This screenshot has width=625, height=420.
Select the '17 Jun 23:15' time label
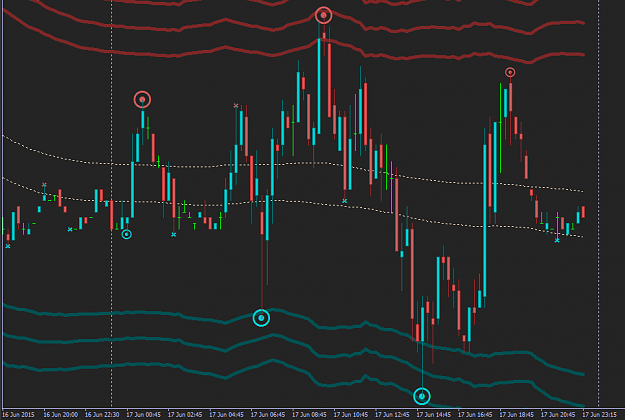pos(599,415)
